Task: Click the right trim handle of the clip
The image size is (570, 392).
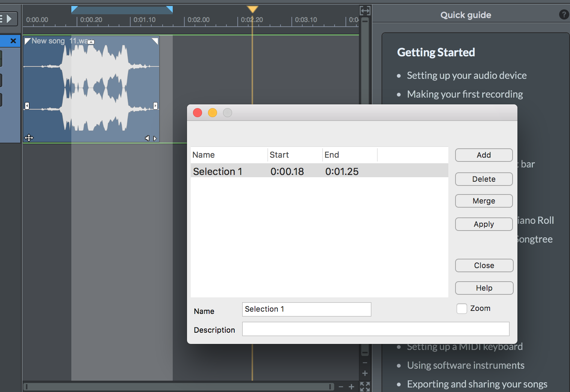Action: coord(155,106)
